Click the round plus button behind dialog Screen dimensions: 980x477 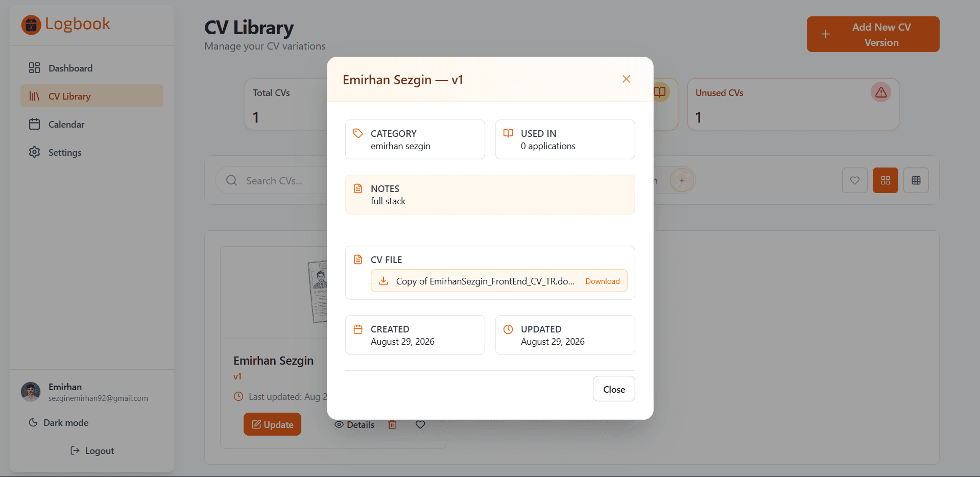pos(682,180)
